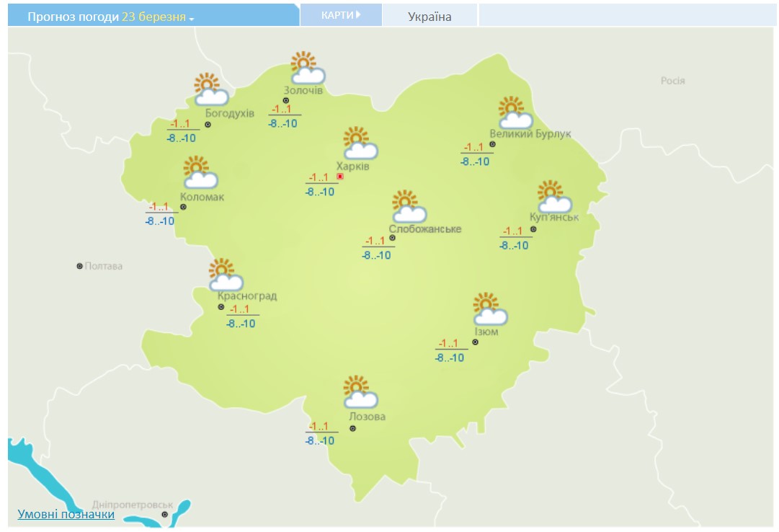
Task: Click the red Харків city marker
Action: (340, 177)
